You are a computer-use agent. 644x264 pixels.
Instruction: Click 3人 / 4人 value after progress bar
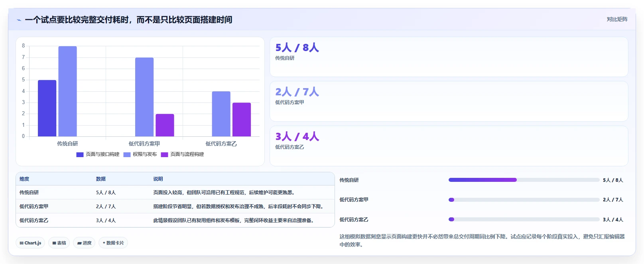pos(613,220)
